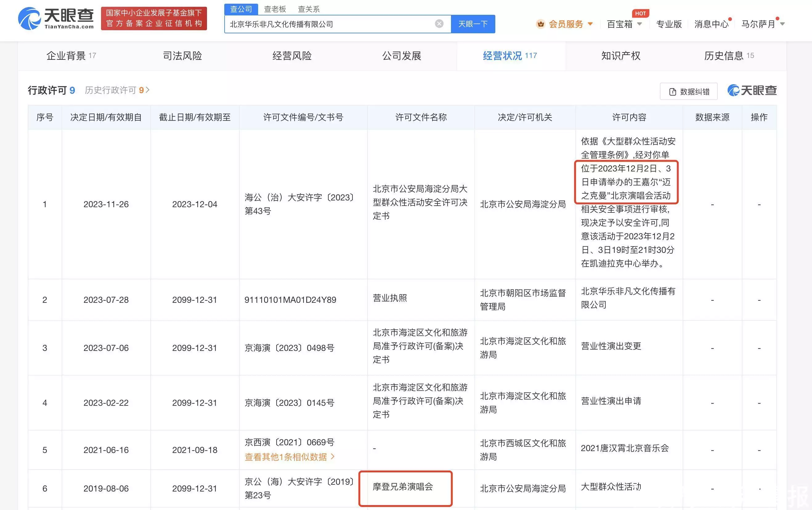812x510 pixels.
Task: Click the 数据纠错 button
Action: [689, 91]
